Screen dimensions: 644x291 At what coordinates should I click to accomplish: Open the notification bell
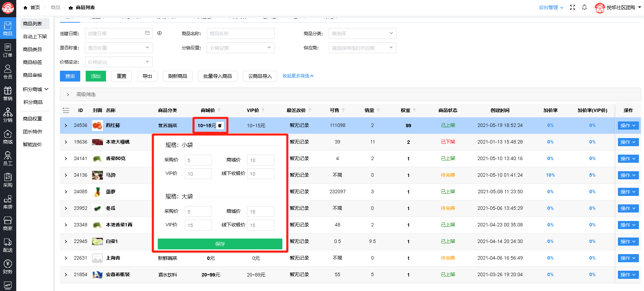pos(584,7)
